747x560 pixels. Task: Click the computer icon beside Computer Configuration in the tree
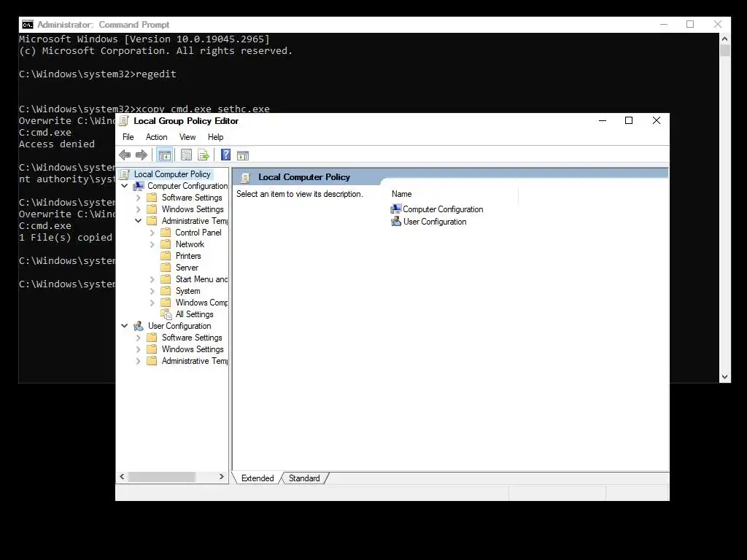pos(139,186)
